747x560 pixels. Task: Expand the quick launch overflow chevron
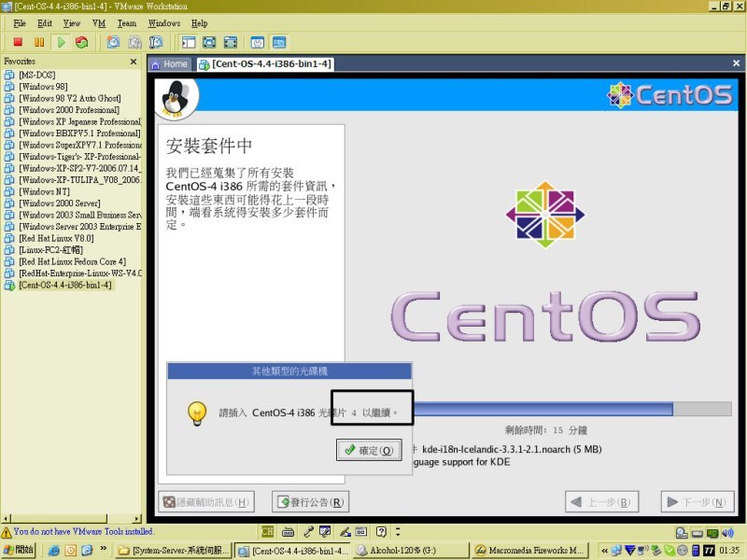(x=104, y=549)
